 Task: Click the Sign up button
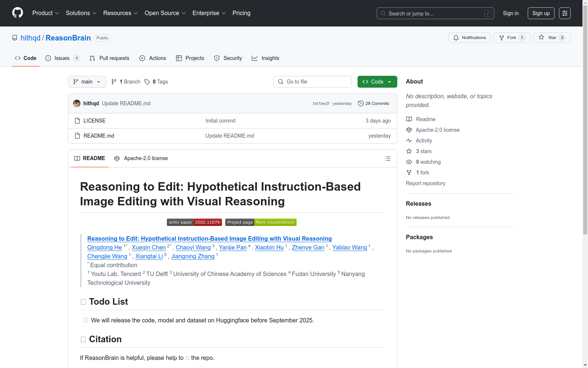tap(541, 13)
